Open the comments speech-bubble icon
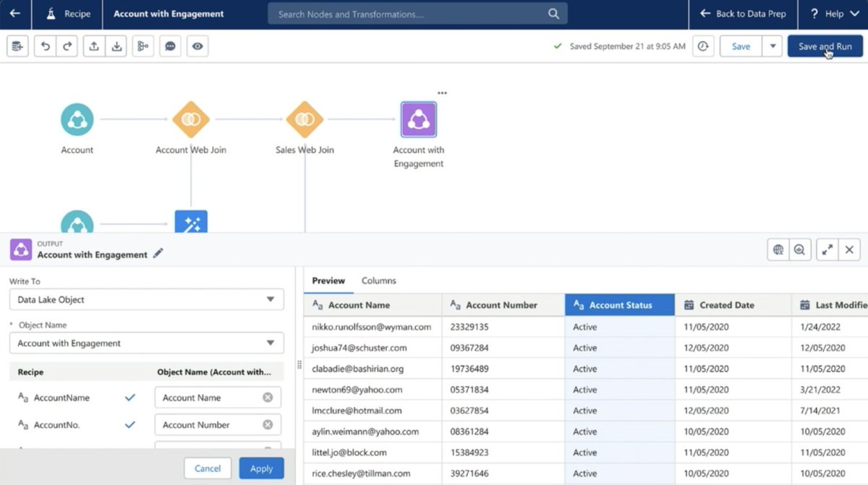 pyautogui.click(x=170, y=46)
